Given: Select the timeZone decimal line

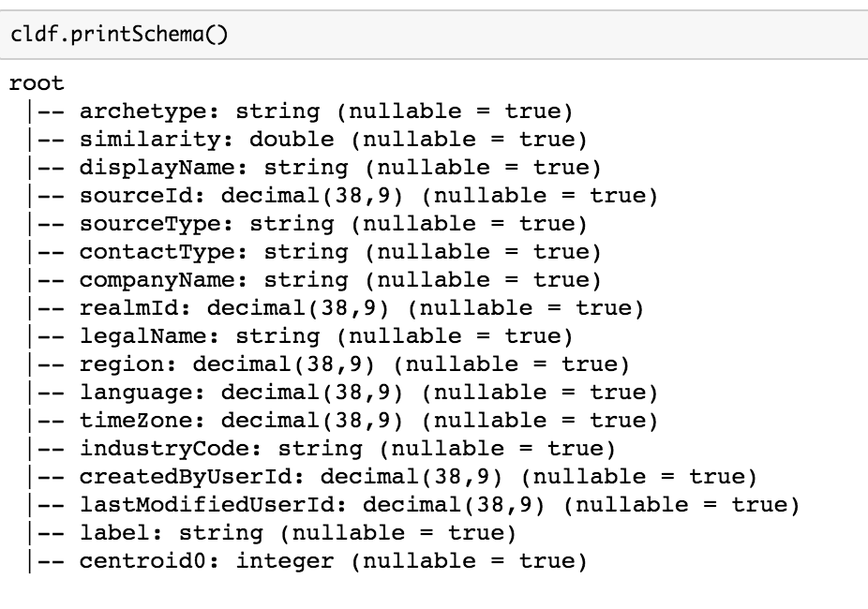Looking at the screenshot, I should [367, 421].
